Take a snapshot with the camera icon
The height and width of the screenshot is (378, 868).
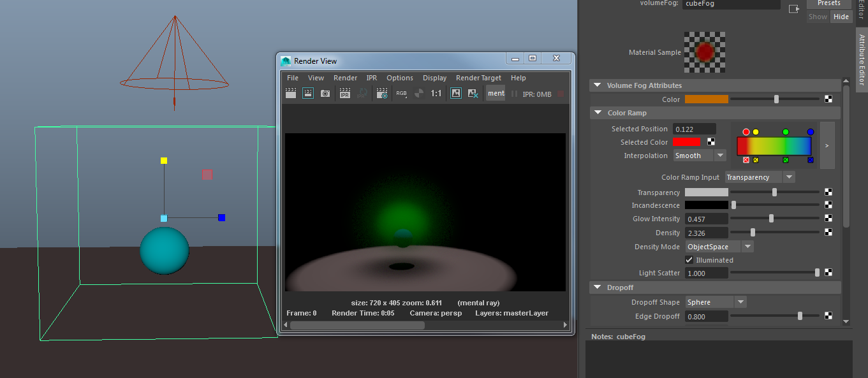(325, 93)
